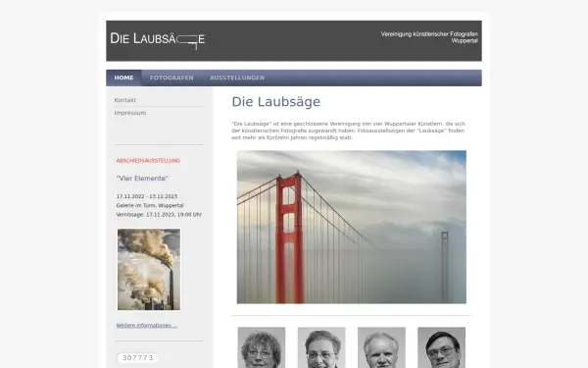Click the Die Laubsäge page heading

[x=276, y=102]
